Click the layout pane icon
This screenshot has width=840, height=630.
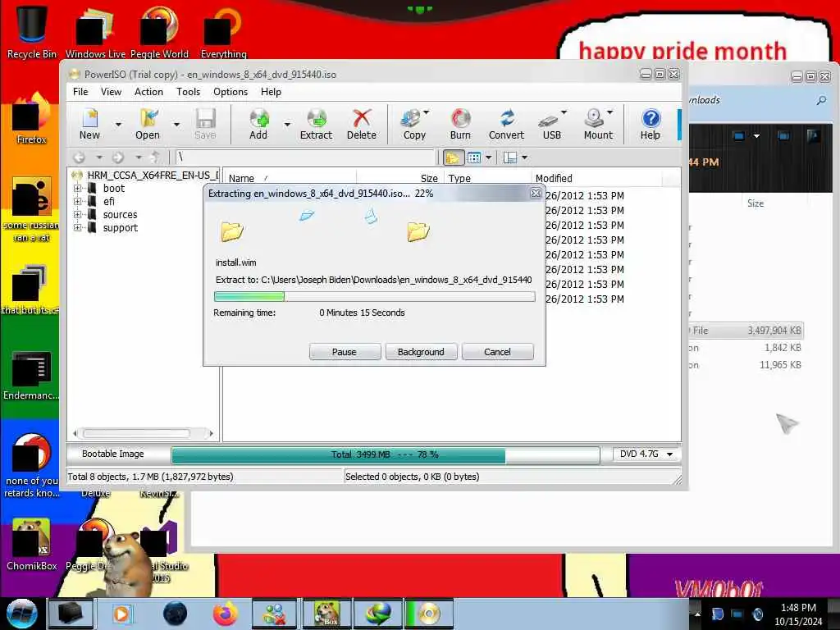(510, 157)
